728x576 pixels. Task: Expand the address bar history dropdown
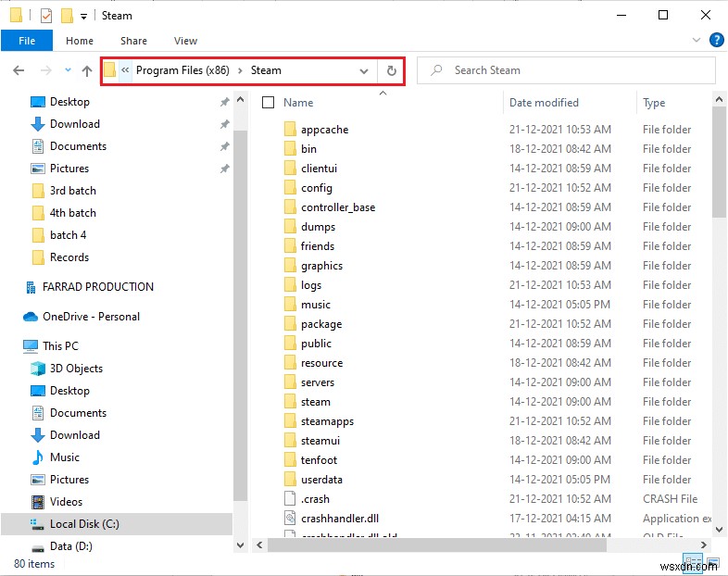tap(364, 71)
